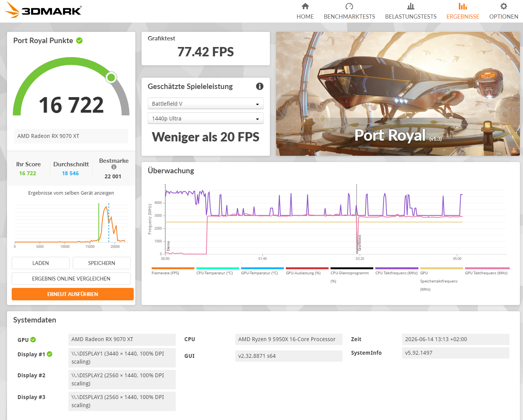Click the Erneut Ausführen button
Screen dimensions: 523x420
(x=73, y=294)
